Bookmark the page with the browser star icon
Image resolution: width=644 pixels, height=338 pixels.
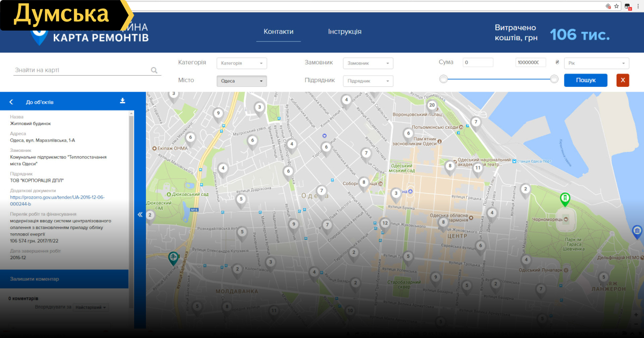coord(617,6)
